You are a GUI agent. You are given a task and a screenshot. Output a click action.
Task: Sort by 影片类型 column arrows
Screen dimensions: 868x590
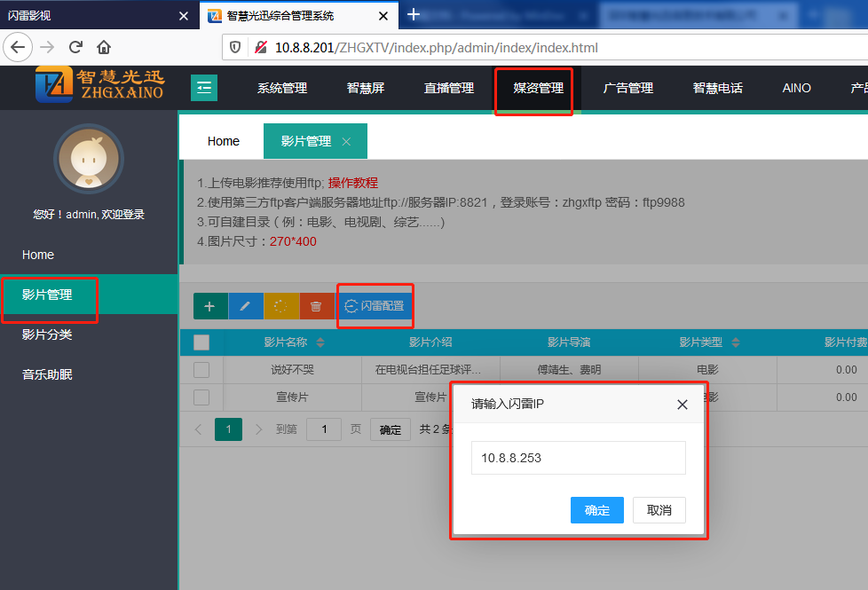coord(736,342)
